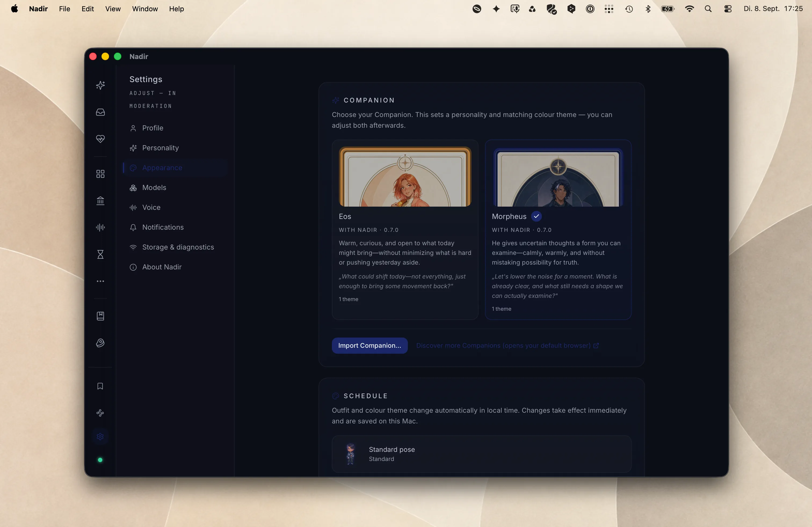Screen dimensions: 812x527
Task: Open Control Center in menu bar
Action: (728, 9)
